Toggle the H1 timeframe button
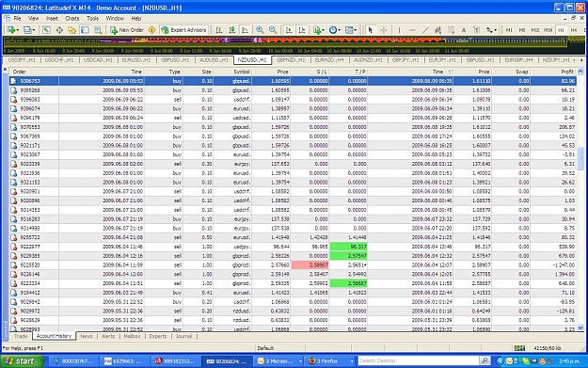 tap(561, 30)
